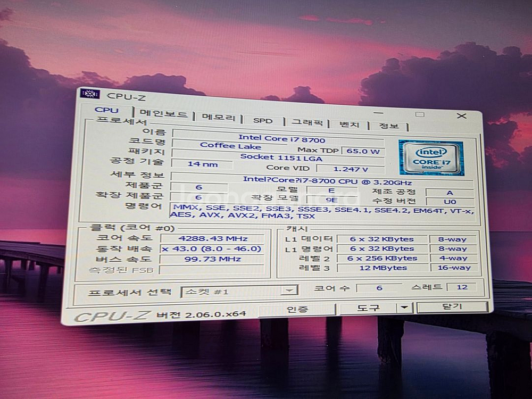Click the 인증 validation button
The image size is (532, 399).
[298, 309]
